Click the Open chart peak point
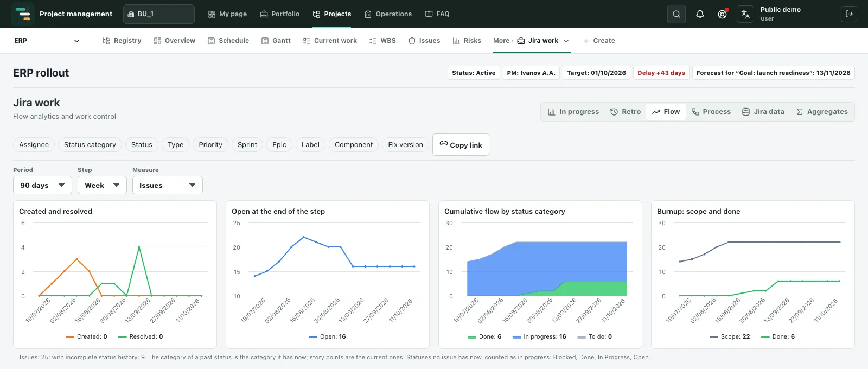Viewport: 868px width, 369px height. click(x=304, y=237)
